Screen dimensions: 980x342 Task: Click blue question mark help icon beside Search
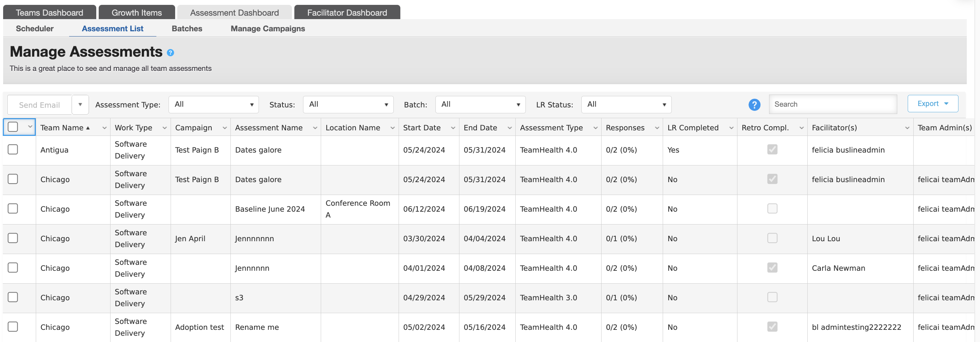coord(754,105)
